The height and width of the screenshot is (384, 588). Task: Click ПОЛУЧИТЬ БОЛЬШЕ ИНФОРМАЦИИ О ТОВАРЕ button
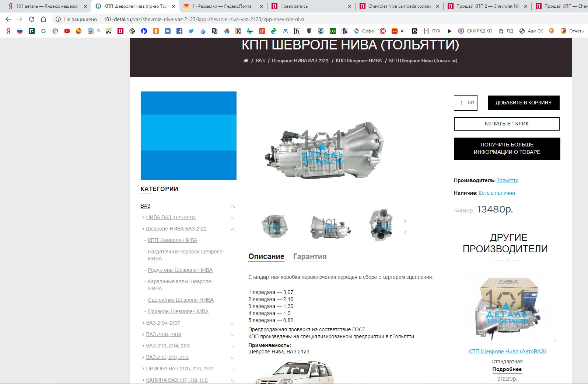(x=507, y=149)
